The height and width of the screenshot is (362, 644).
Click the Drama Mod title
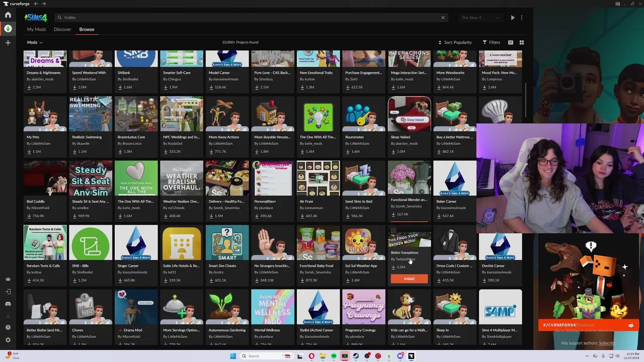(132, 330)
